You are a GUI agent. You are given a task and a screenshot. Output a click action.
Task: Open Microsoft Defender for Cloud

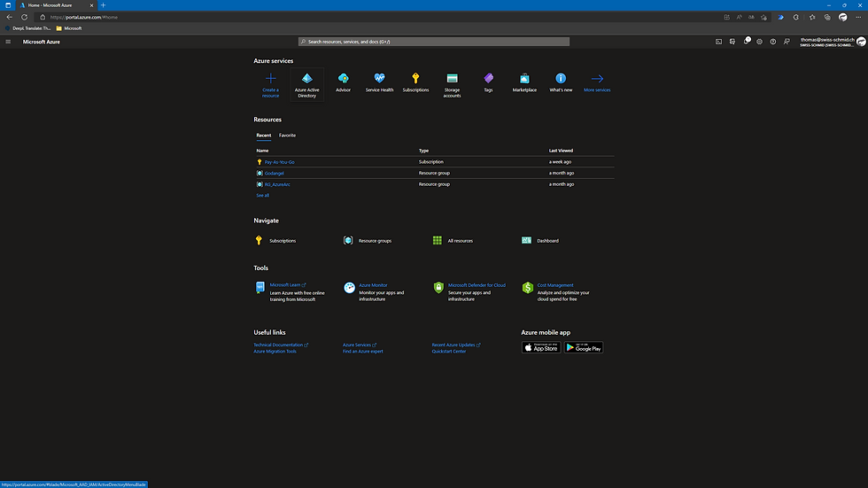[477, 285]
